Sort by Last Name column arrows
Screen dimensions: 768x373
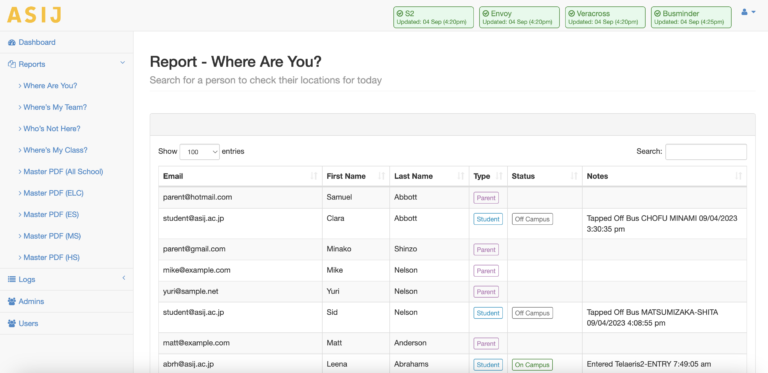[460, 176]
